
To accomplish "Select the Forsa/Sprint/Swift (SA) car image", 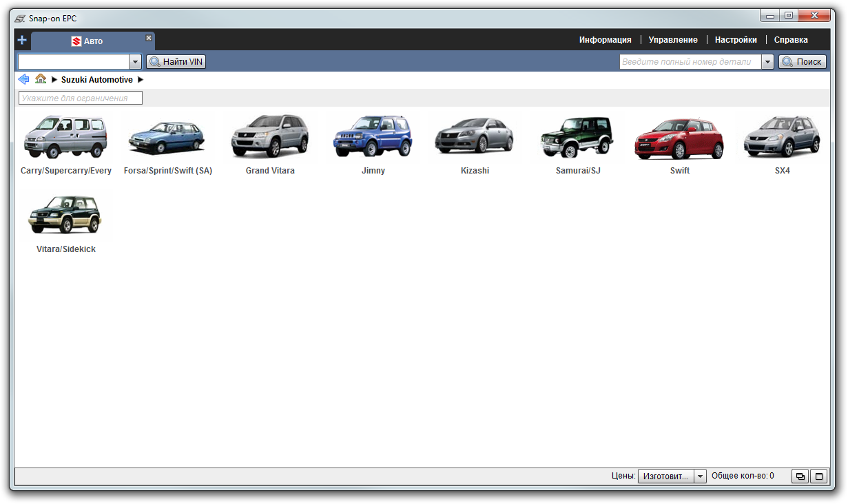I will coord(167,138).
